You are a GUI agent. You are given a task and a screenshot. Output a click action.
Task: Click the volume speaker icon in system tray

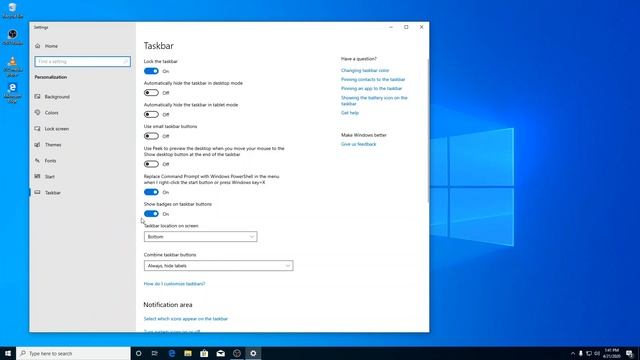click(597, 353)
